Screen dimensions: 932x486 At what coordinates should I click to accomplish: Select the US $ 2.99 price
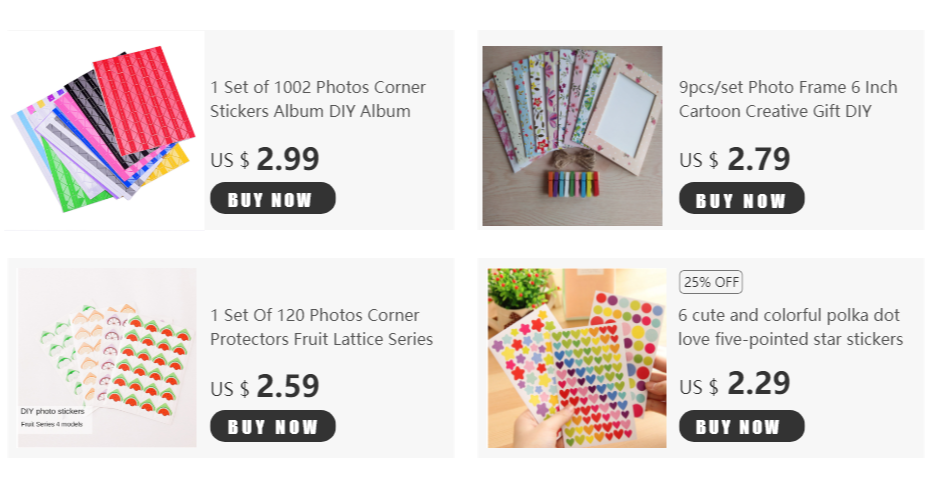(265, 159)
